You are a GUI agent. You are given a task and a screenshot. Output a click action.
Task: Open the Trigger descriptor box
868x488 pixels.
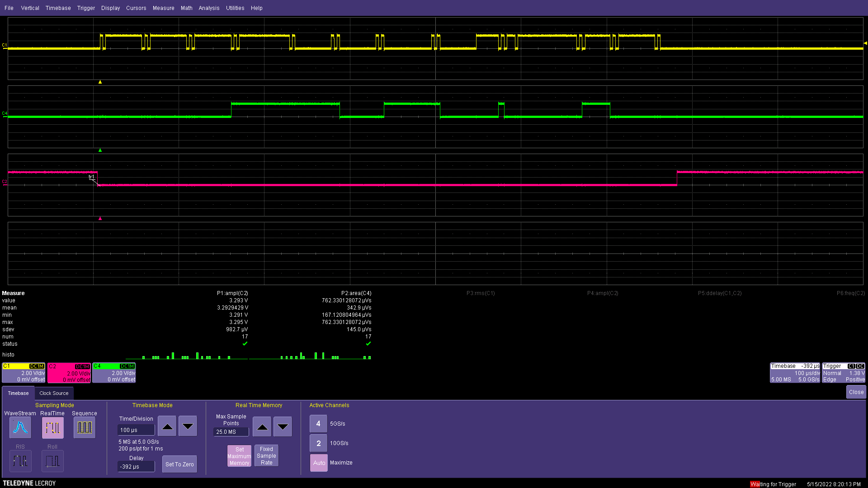pyautogui.click(x=844, y=373)
